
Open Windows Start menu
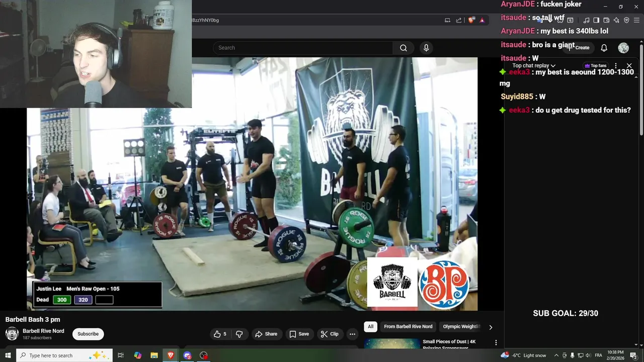pyautogui.click(x=8, y=355)
